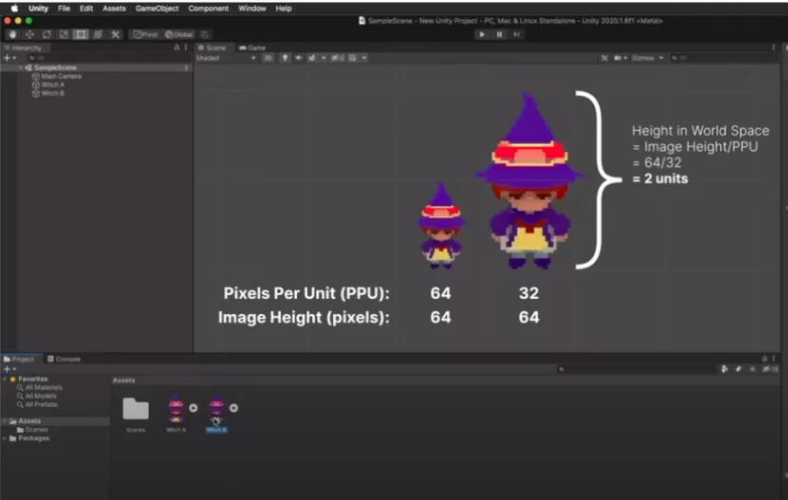This screenshot has width=788, height=500.
Task: Expand the Packages folder
Action: [x=5, y=438]
